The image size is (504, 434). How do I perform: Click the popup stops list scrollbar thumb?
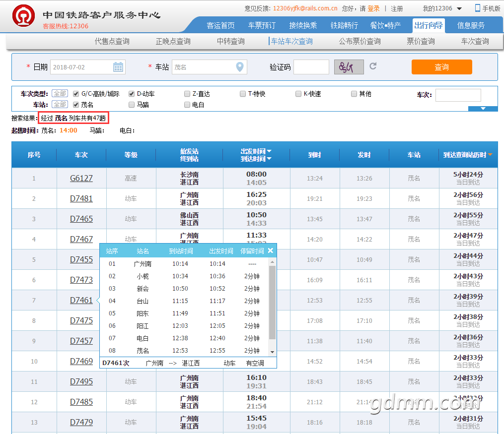272,303
